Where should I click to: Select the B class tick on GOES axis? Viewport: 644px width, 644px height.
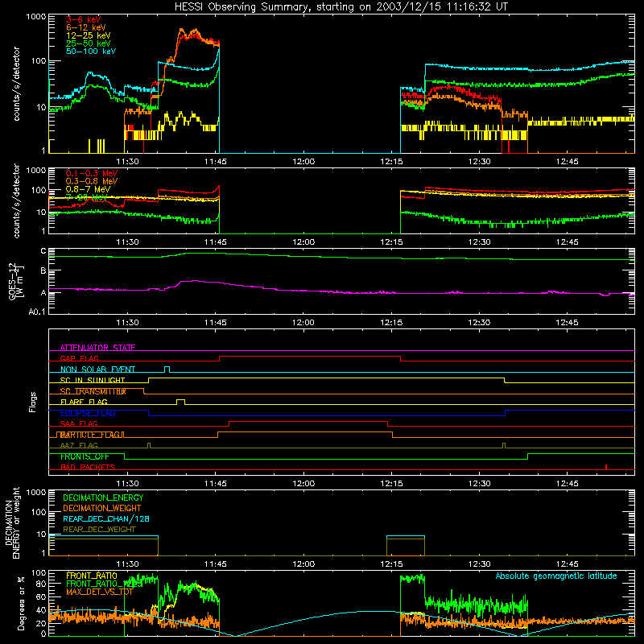click(x=43, y=270)
